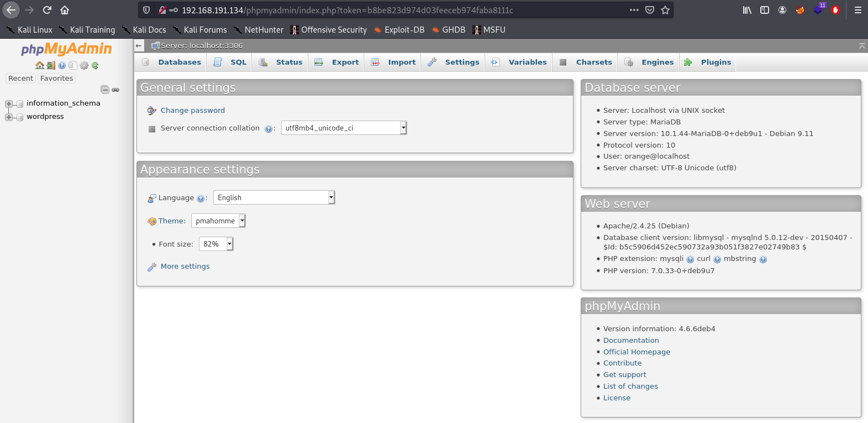The image size is (868, 423).
Task: Bookmark this page with the star icon
Action: click(x=665, y=10)
